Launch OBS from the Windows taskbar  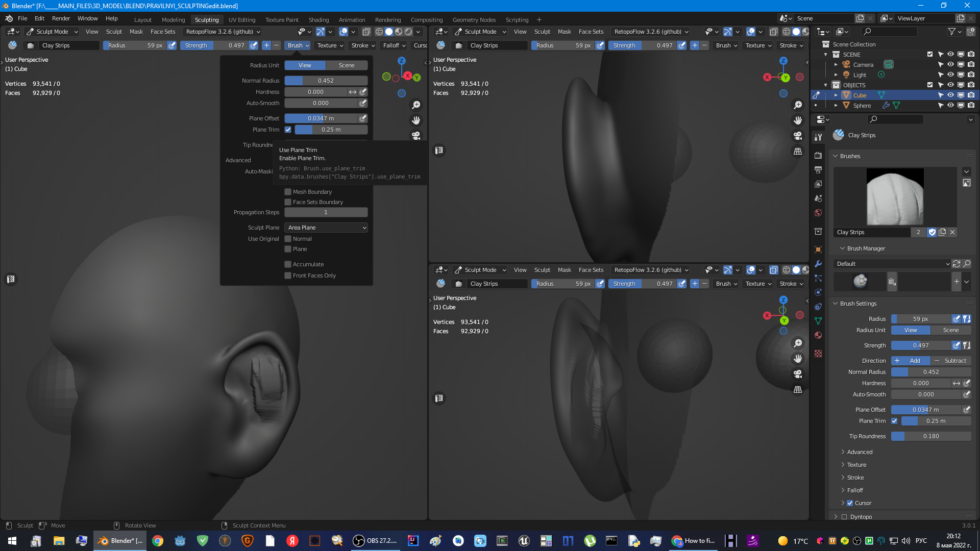tap(375, 541)
